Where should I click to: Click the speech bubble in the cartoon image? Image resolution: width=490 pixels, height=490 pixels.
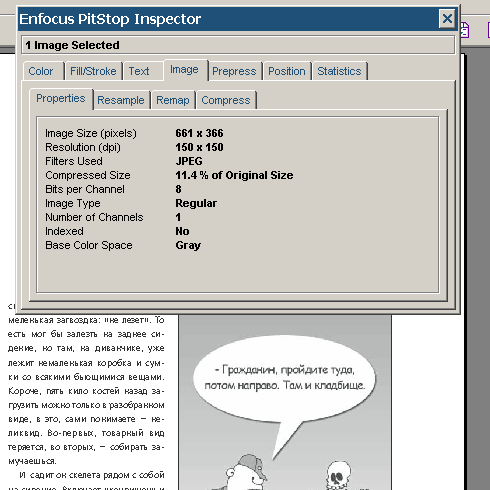[x=284, y=380]
